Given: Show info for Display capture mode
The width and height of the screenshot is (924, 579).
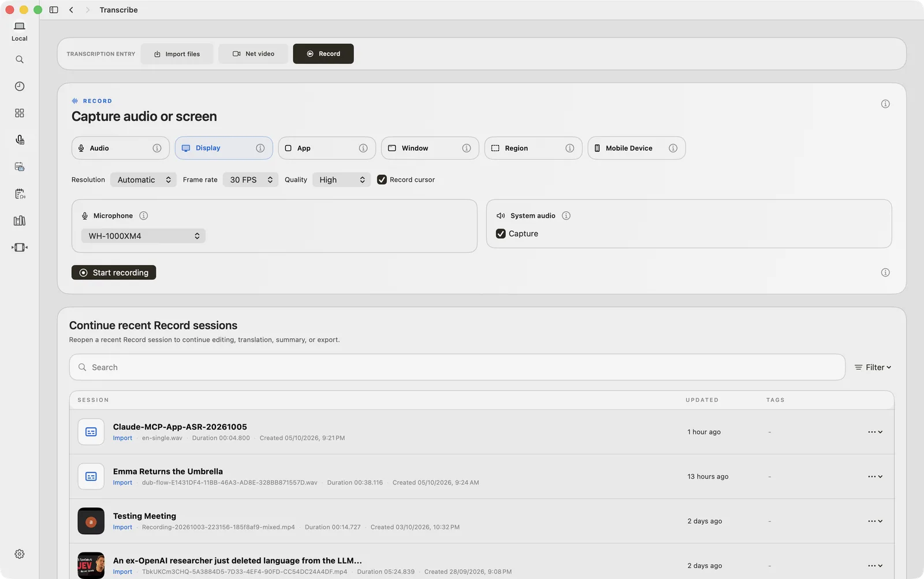Looking at the screenshot, I should [260, 148].
